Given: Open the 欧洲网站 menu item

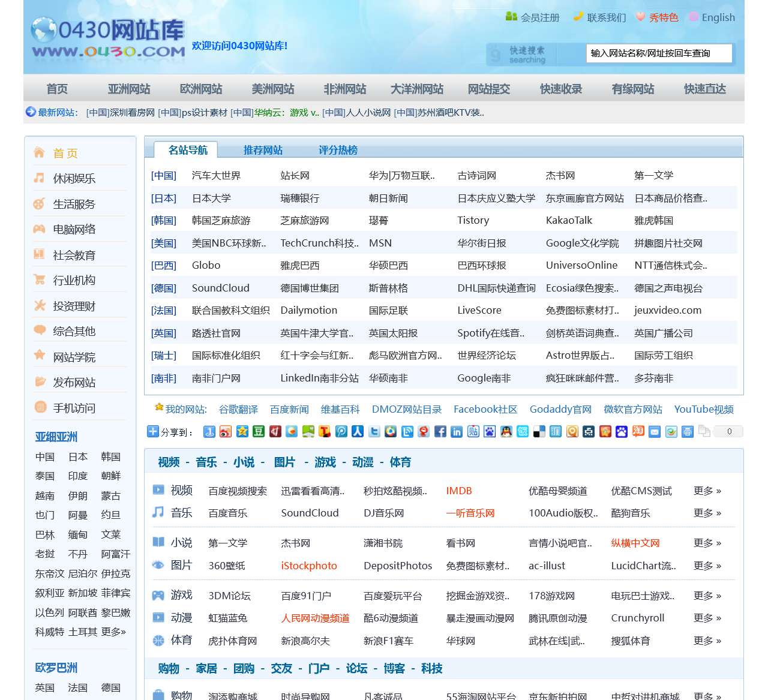Looking at the screenshot, I should tap(200, 89).
